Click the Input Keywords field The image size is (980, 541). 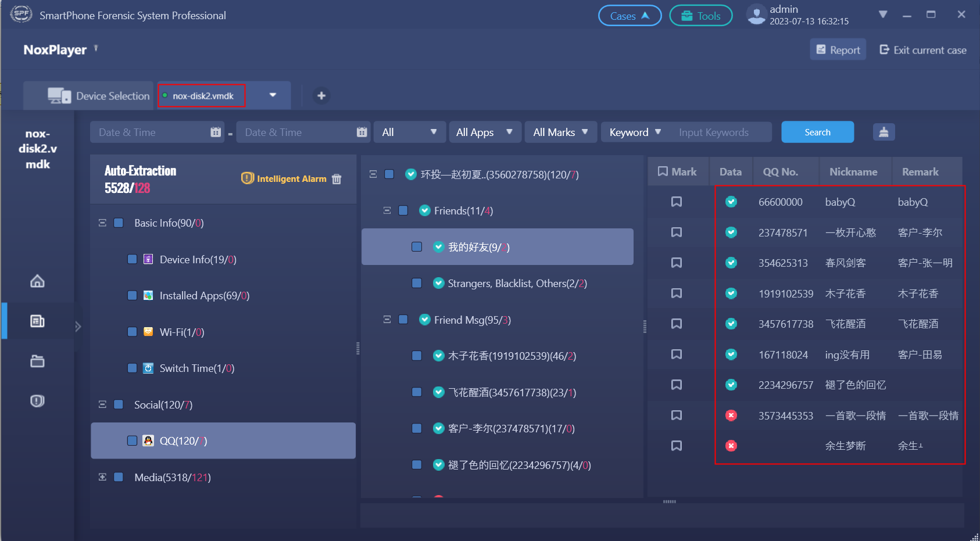click(x=721, y=132)
